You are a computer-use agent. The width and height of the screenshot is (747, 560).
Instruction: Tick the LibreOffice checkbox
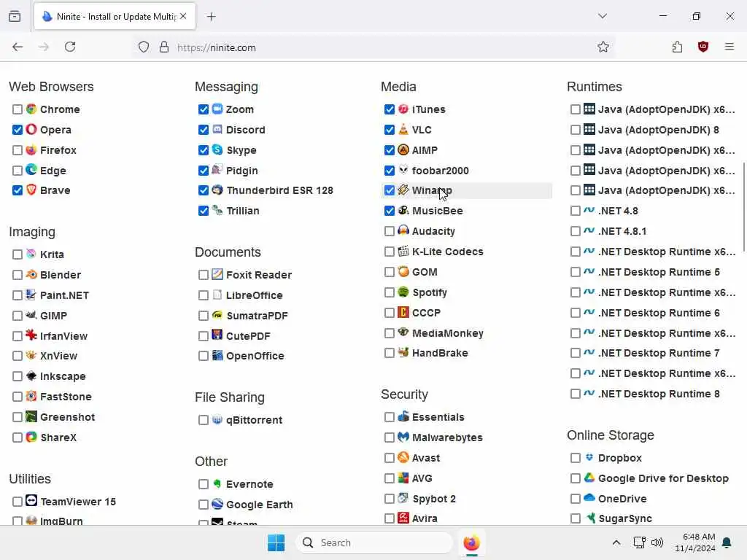(204, 296)
